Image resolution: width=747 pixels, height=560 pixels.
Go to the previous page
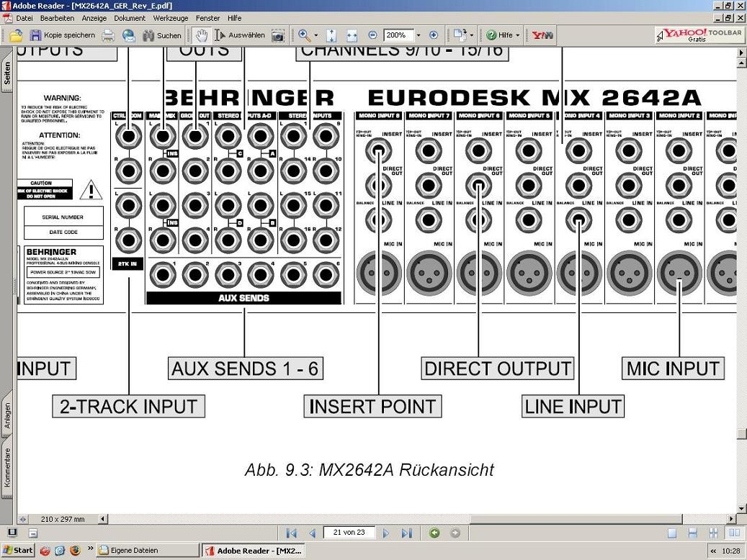coord(313,533)
